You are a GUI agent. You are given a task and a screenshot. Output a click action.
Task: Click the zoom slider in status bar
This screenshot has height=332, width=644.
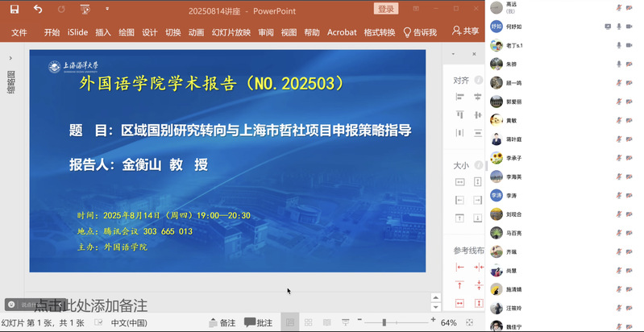pos(384,322)
